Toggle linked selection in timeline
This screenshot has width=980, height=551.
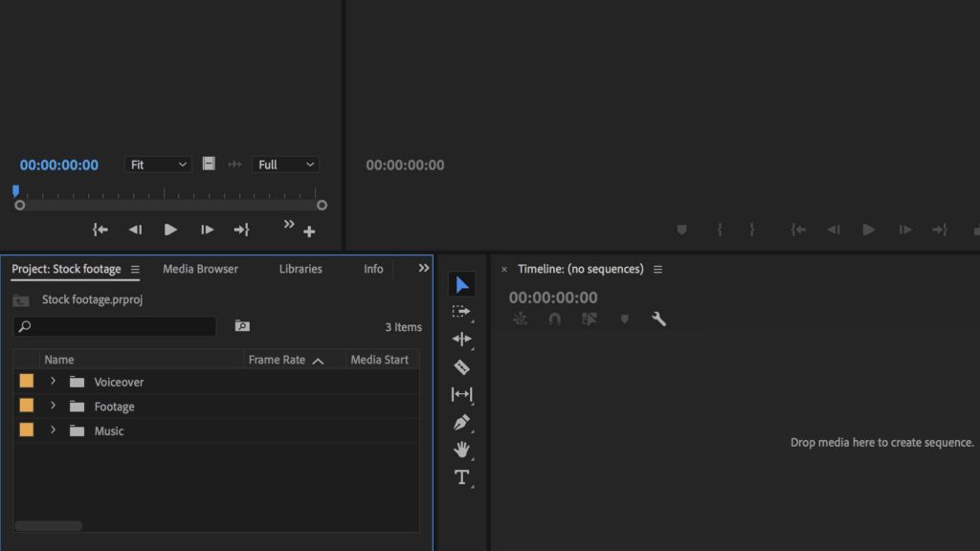point(589,320)
